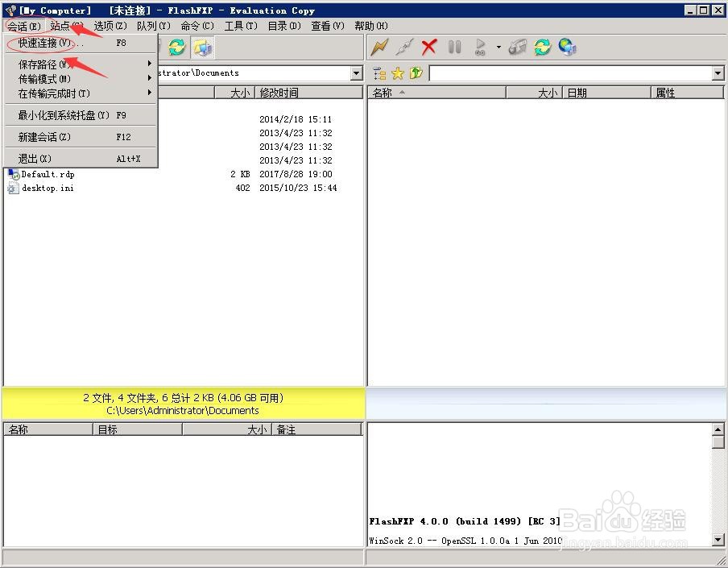This screenshot has height=568, width=728.
Task: Click the lightning bolt Connect icon
Action: tap(379, 47)
